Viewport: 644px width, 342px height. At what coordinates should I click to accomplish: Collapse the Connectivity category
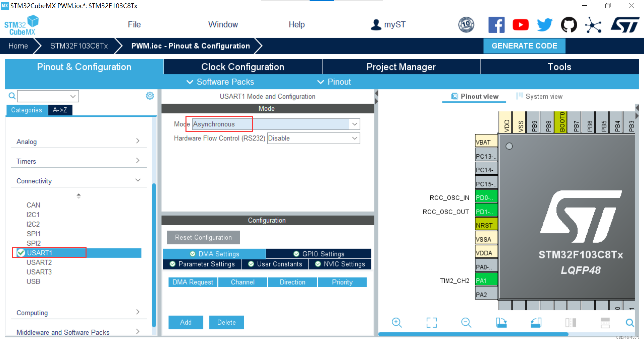click(79, 181)
